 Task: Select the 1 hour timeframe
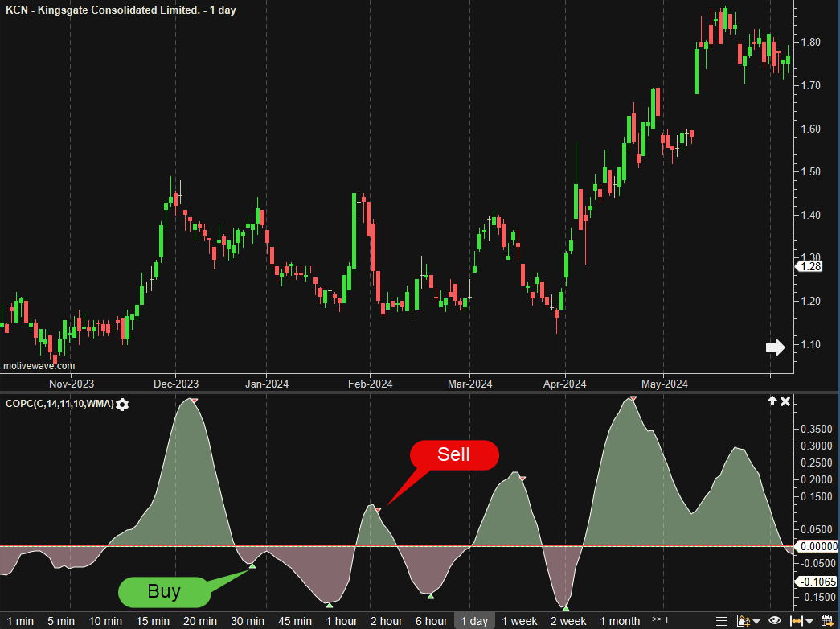(342, 621)
